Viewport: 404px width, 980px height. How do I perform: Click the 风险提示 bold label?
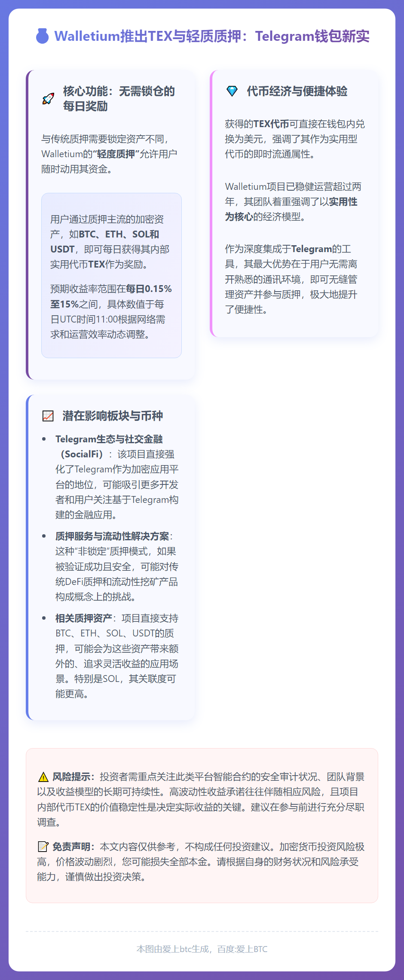pos(73,777)
